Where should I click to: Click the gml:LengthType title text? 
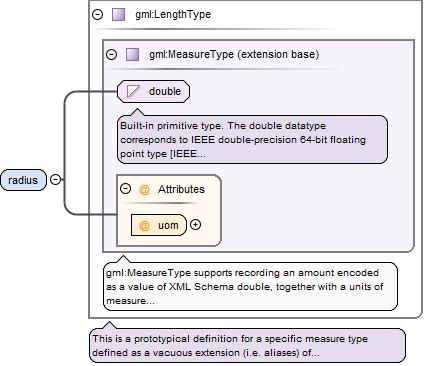173,15
